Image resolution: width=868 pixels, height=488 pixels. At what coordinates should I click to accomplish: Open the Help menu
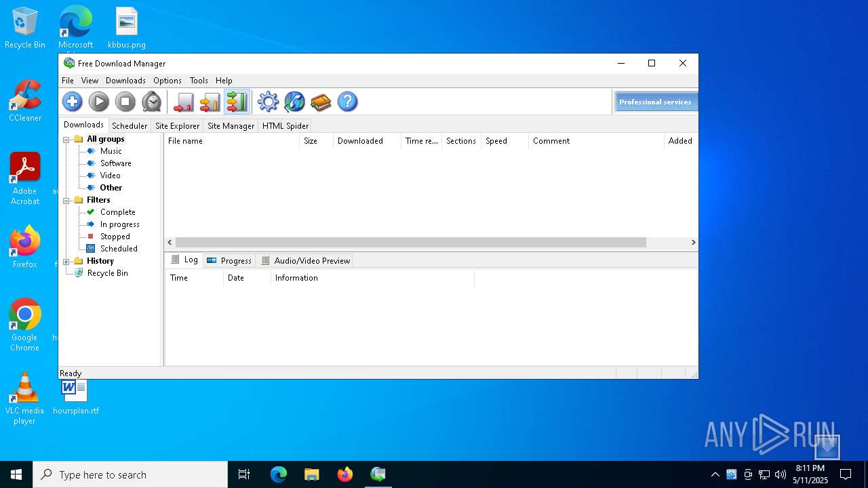coord(224,80)
